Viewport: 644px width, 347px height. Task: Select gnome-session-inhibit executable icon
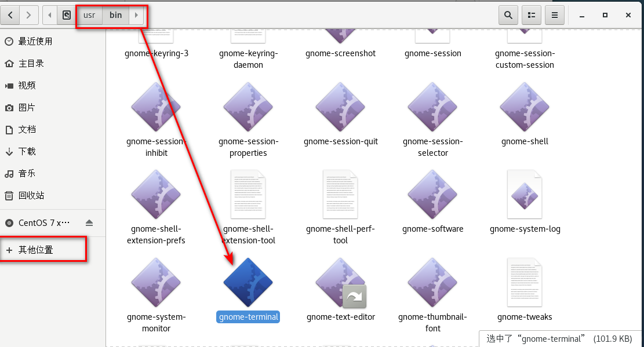156,107
